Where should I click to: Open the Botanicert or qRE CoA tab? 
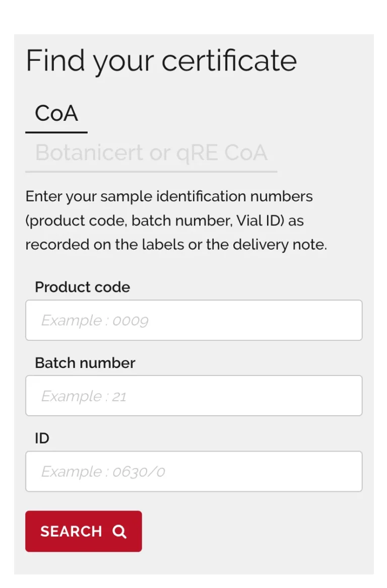151,153
